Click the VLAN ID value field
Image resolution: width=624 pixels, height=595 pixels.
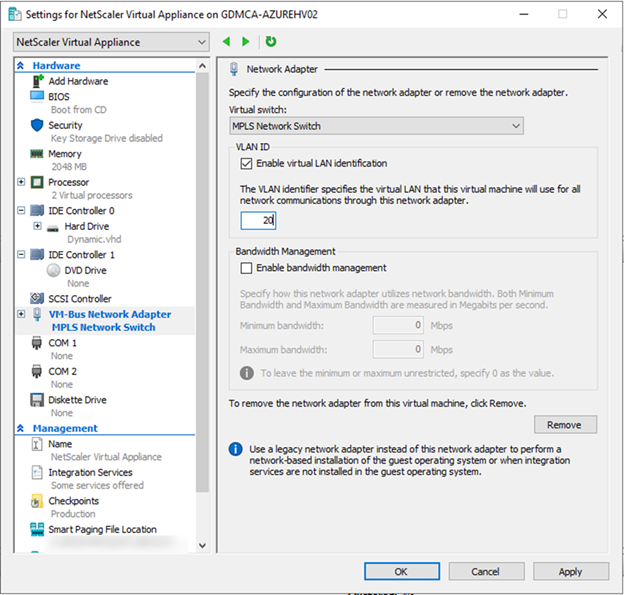(258, 220)
